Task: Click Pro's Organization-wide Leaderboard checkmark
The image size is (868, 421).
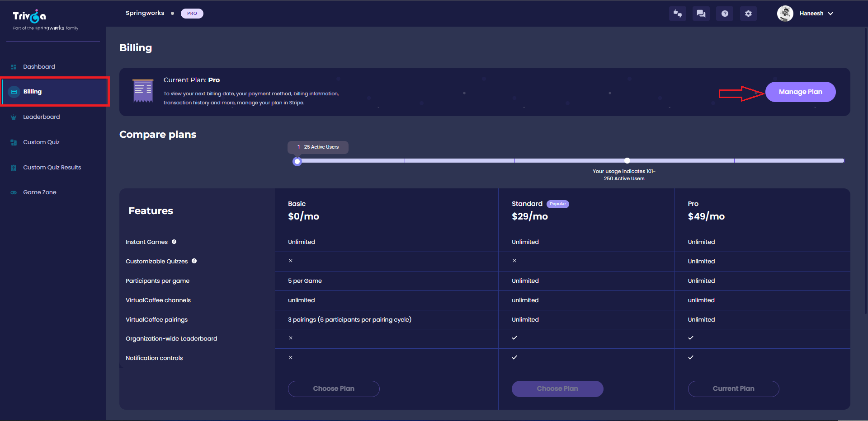Action: 691,338
